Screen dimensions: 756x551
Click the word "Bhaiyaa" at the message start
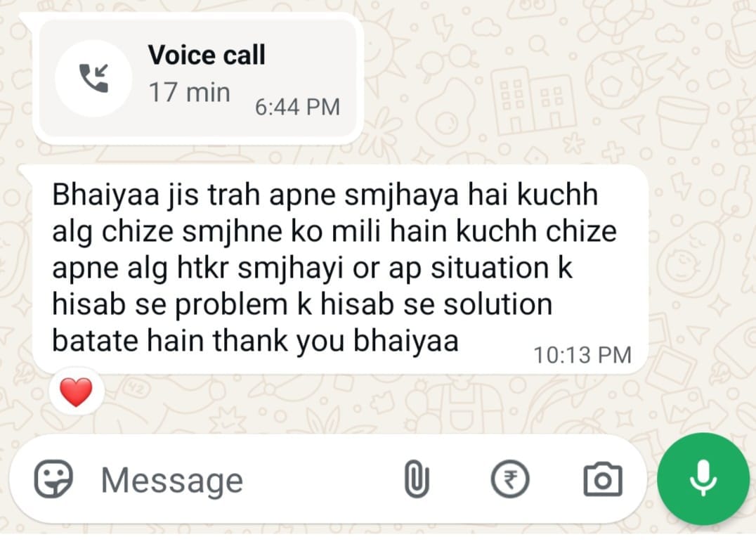(105, 195)
